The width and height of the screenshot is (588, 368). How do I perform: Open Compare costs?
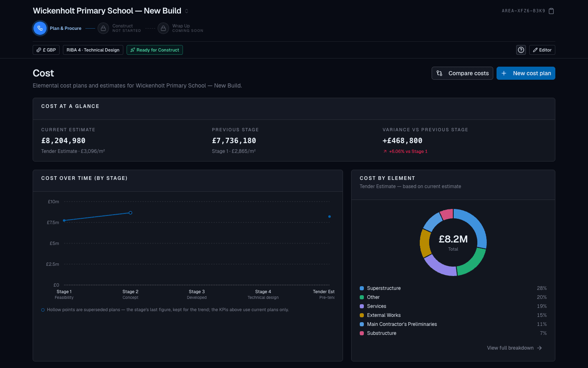462,73
